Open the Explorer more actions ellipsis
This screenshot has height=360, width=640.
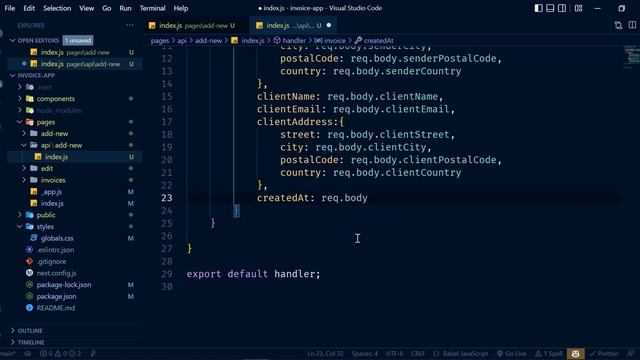pos(130,25)
